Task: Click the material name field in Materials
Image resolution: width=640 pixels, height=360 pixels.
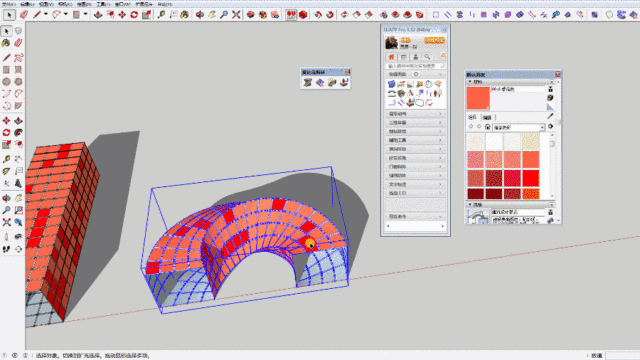Action: (x=518, y=89)
